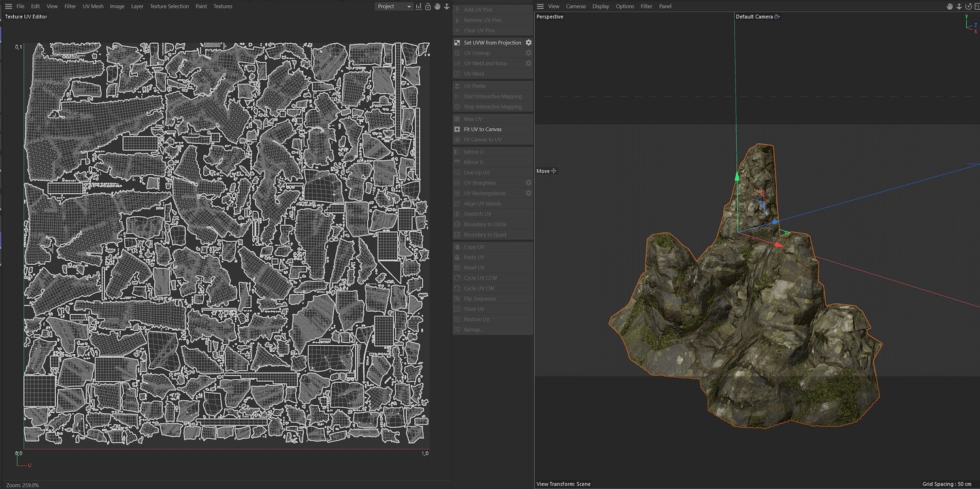
Task: Open the Edit menu in UV editor
Action: pyautogui.click(x=35, y=7)
